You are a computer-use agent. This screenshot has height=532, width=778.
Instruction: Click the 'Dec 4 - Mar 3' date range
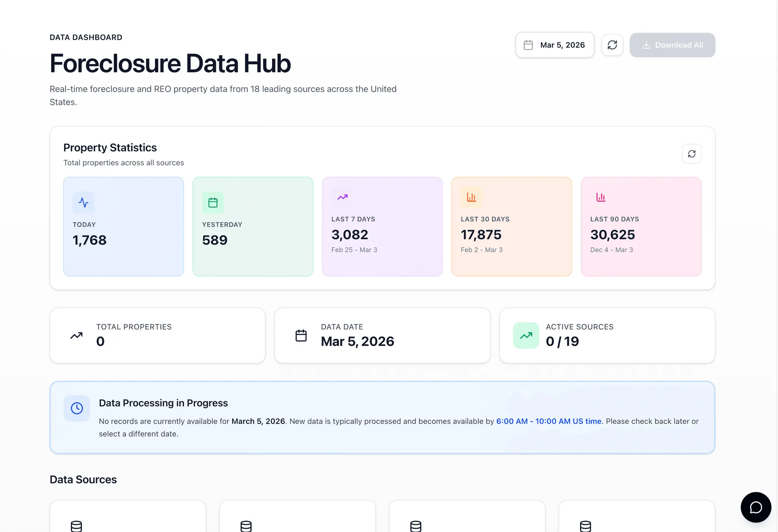pyautogui.click(x=612, y=250)
